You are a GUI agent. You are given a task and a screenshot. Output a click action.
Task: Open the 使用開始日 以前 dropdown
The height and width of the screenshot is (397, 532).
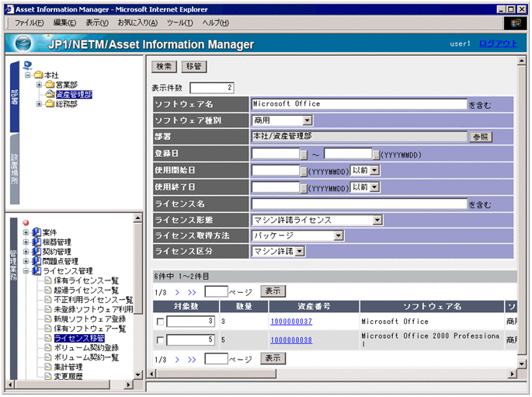tap(374, 170)
